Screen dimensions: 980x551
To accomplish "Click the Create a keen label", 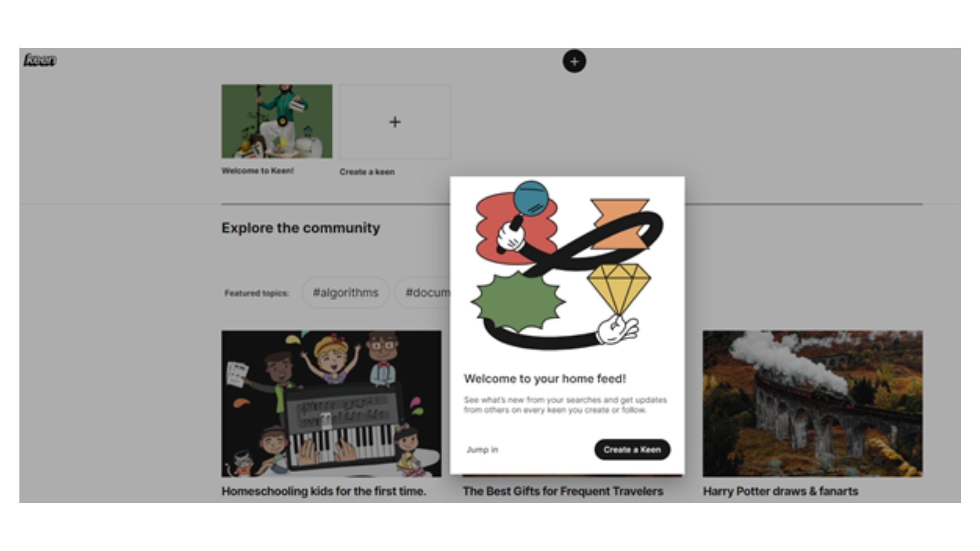I will tap(367, 172).
